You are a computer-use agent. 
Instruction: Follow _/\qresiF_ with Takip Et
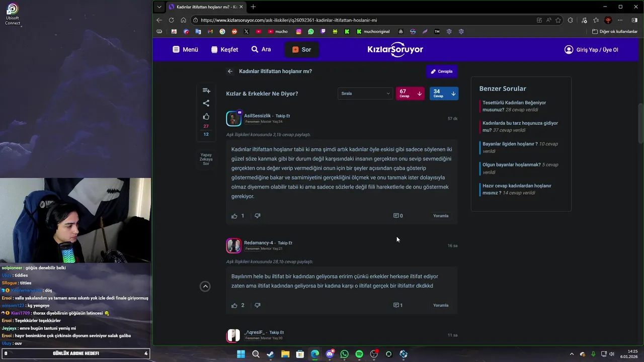click(x=277, y=332)
